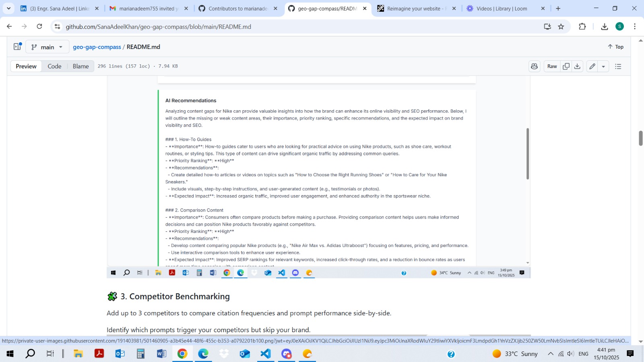Open volume control in system tray
The image size is (644, 362).
pyautogui.click(x=570, y=354)
